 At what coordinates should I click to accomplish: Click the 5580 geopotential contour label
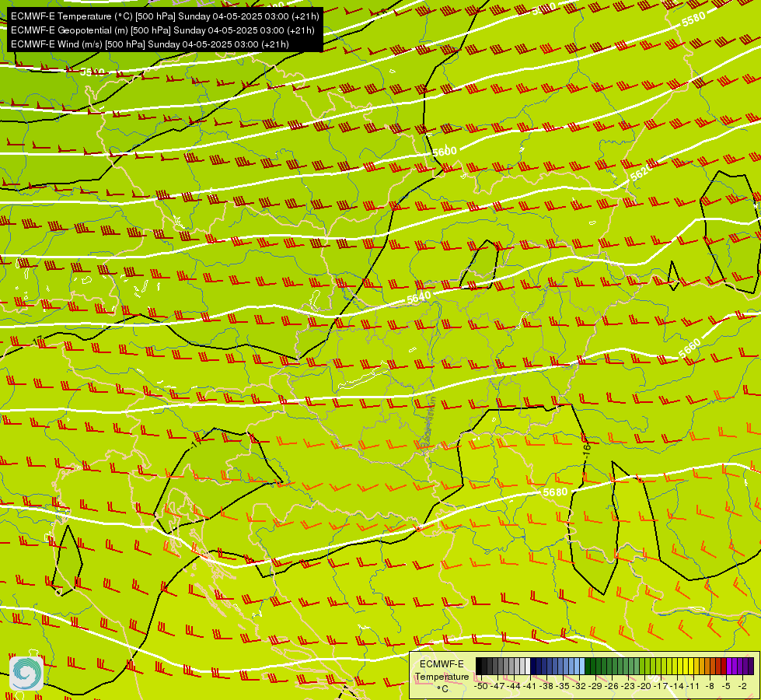693,19
